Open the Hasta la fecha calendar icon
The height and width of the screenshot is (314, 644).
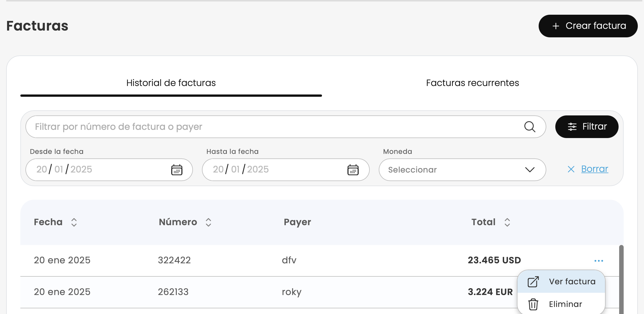353,170
